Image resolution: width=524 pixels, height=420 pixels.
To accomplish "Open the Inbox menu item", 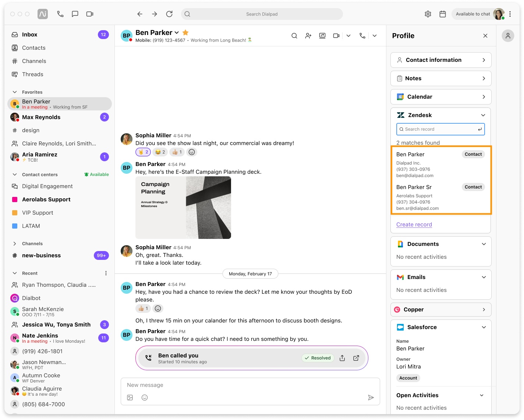I will pos(59,35).
